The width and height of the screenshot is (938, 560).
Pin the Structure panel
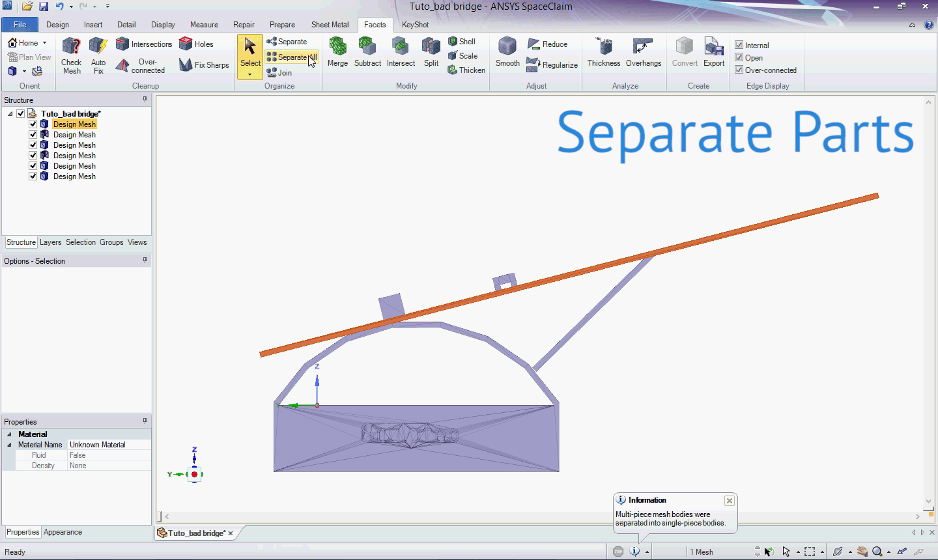(145, 100)
